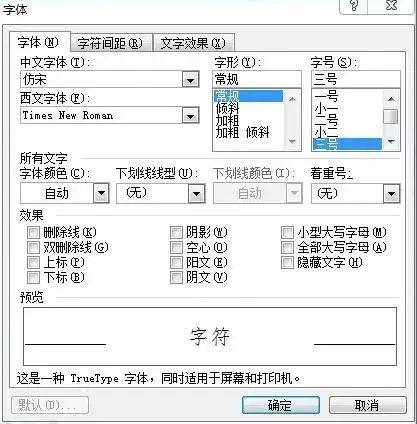Image resolution: width=417 pixels, height=424 pixels.
Task: Click the 取消 cancel button
Action: tap(367, 405)
